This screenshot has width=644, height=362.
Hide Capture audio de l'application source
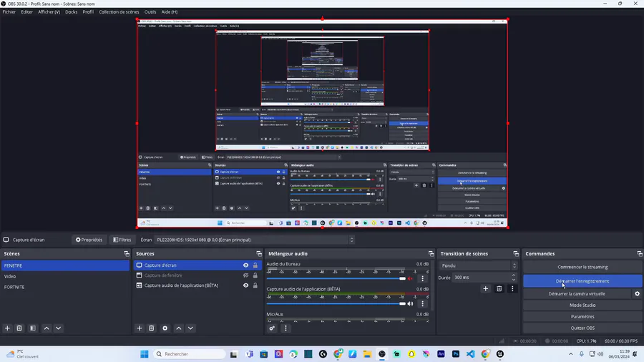tap(245, 285)
